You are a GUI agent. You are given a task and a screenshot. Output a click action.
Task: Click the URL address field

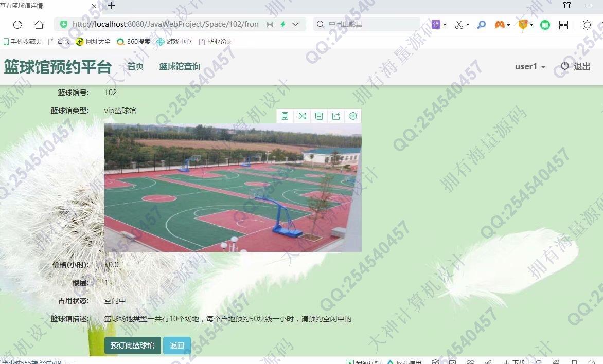pos(165,24)
